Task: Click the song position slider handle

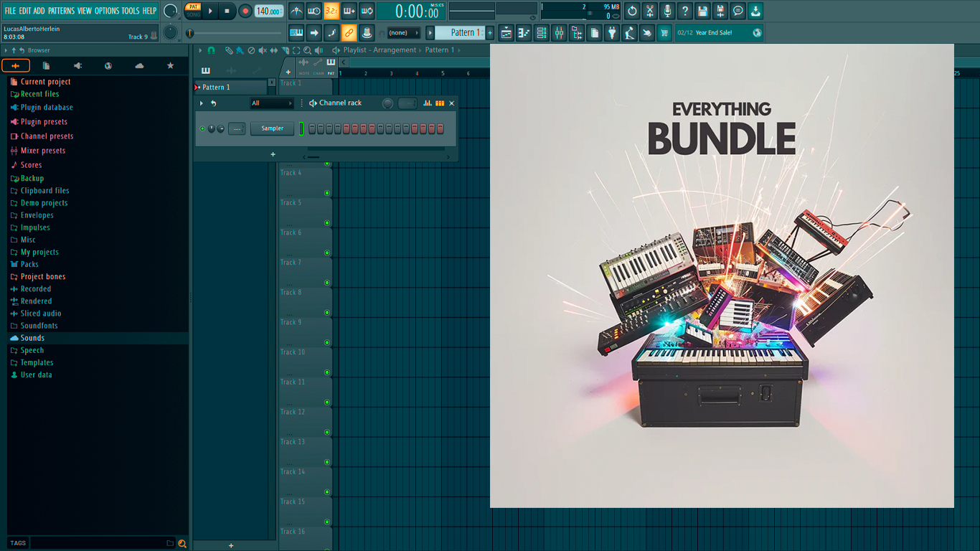Action: [190, 33]
